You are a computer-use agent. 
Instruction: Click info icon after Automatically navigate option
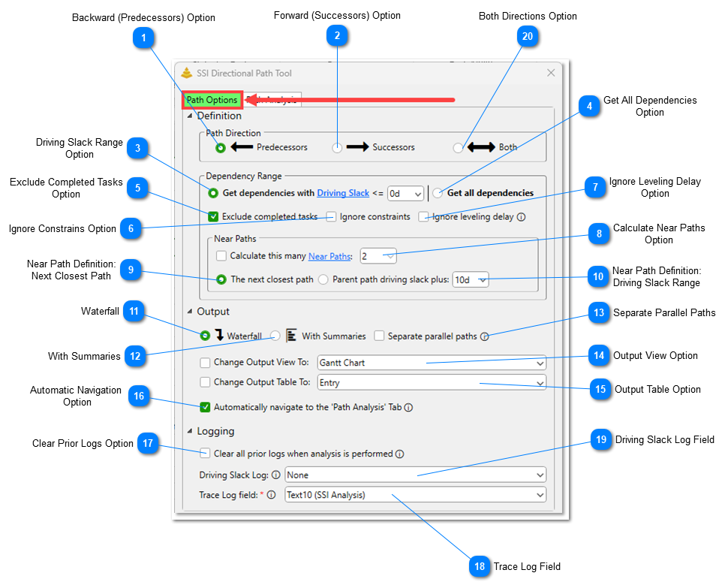(x=408, y=408)
